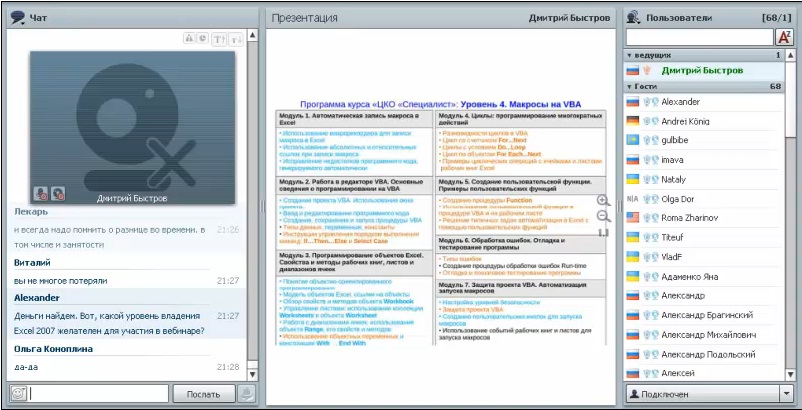Collapse the ведущих group
802x410 pixels.
click(x=630, y=55)
